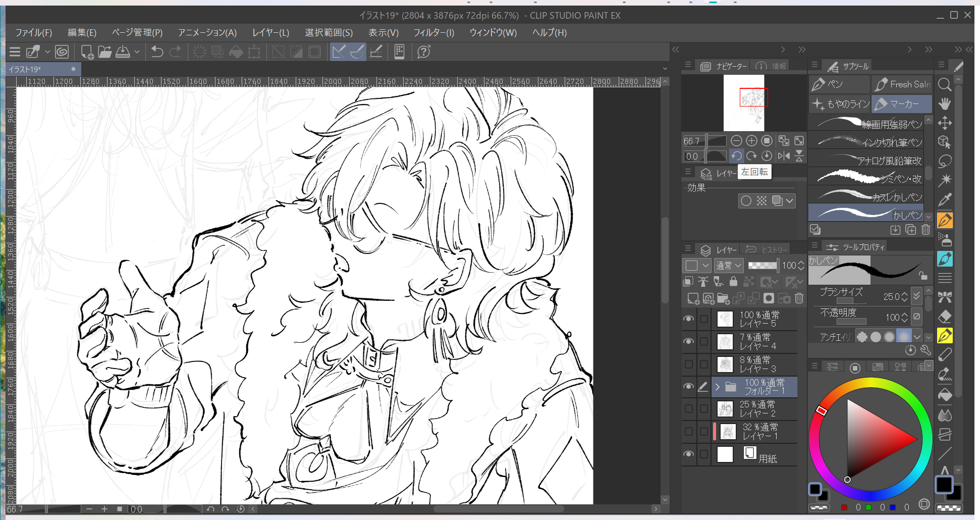The image size is (980, 520).
Task: Click the flip horizontal navigator icon
Action: tap(784, 156)
